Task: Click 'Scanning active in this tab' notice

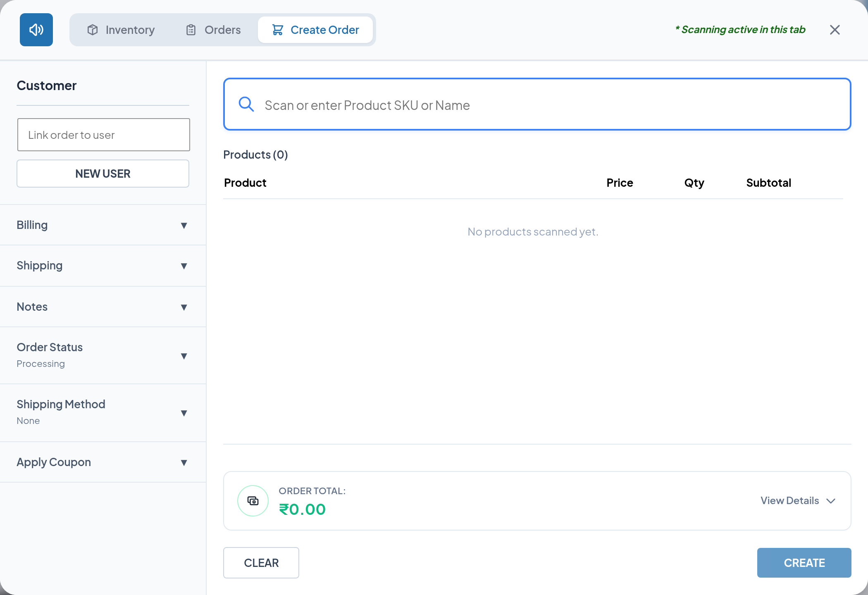Action: click(740, 30)
